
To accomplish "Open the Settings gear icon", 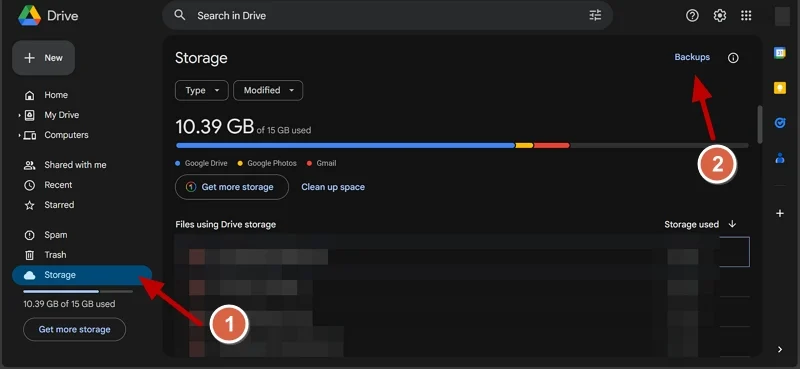I will click(719, 16).
